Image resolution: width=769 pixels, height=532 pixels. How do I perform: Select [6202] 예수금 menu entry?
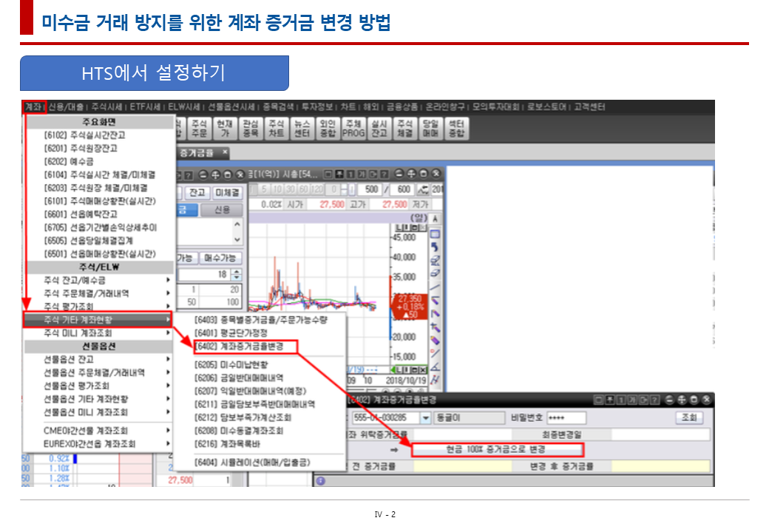69,161
